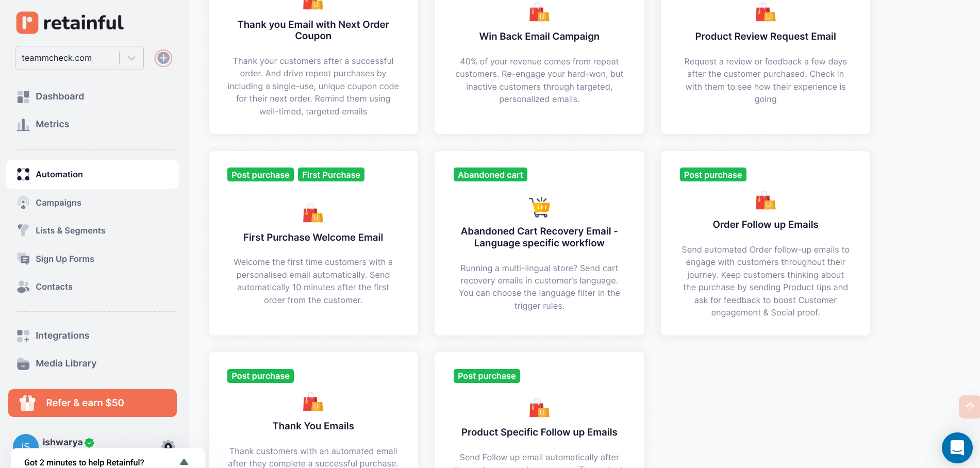Image resolution: width=980 pixels, height=468 pixels.
Task: Click the ishwarya profile avatar
Action: [x=25, y=444]
